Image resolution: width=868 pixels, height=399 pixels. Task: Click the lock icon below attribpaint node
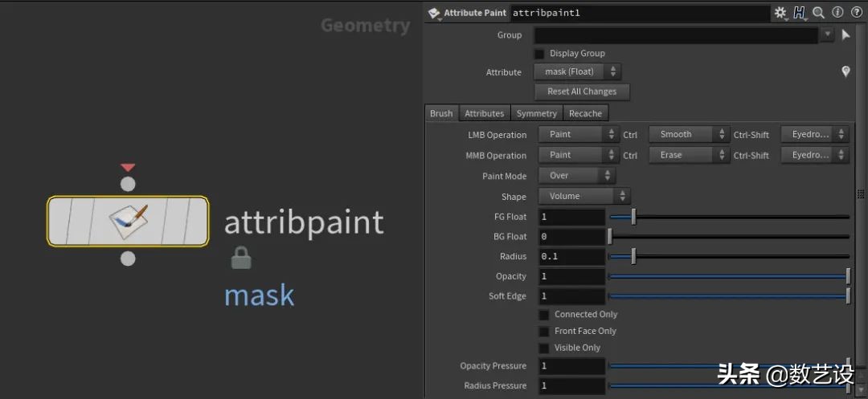coord(240,258)
